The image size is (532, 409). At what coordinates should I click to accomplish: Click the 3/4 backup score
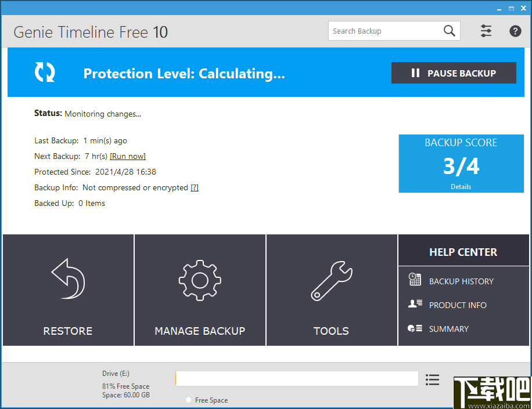(x=461, y=166)
